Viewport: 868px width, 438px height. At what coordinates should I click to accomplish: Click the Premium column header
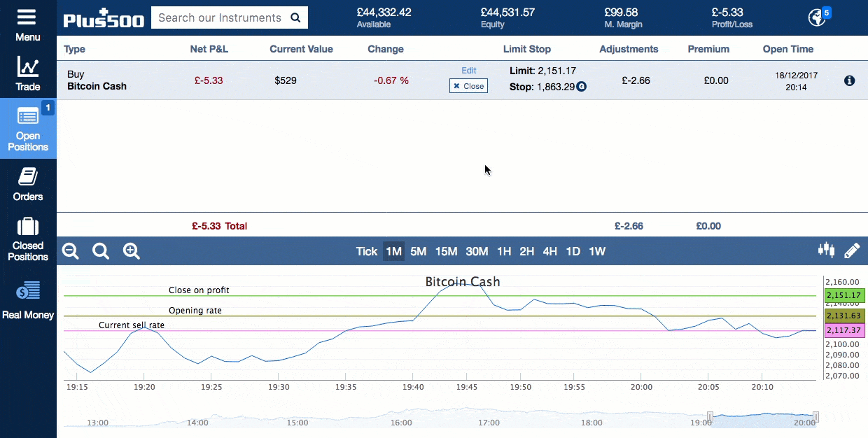tap(708, 49)
